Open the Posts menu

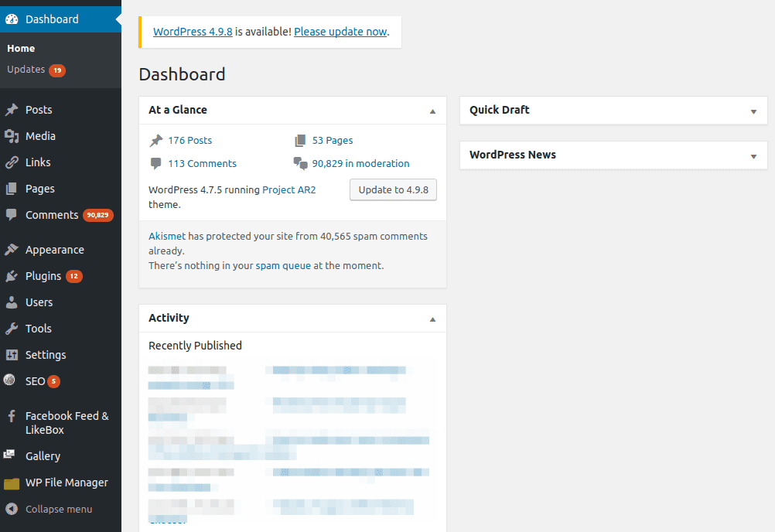[x=39, y=110]
